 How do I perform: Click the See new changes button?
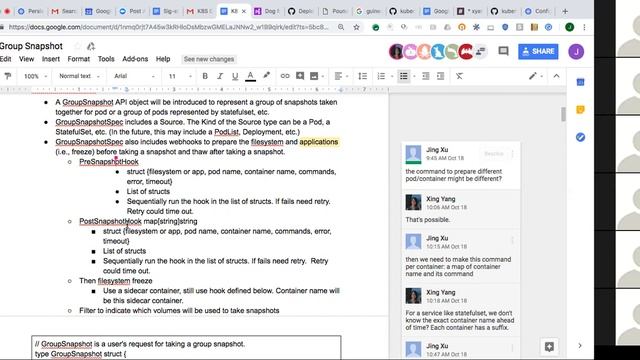point(209,59)
